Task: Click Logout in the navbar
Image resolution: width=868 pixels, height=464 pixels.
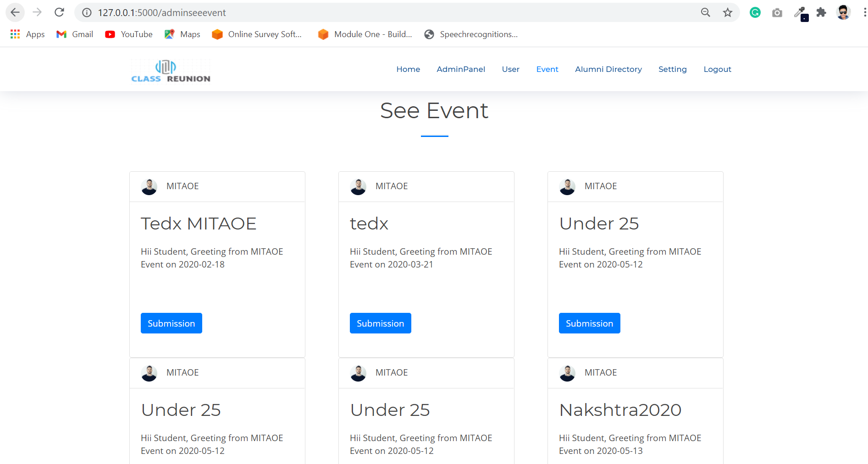Action: pos(718,69)
